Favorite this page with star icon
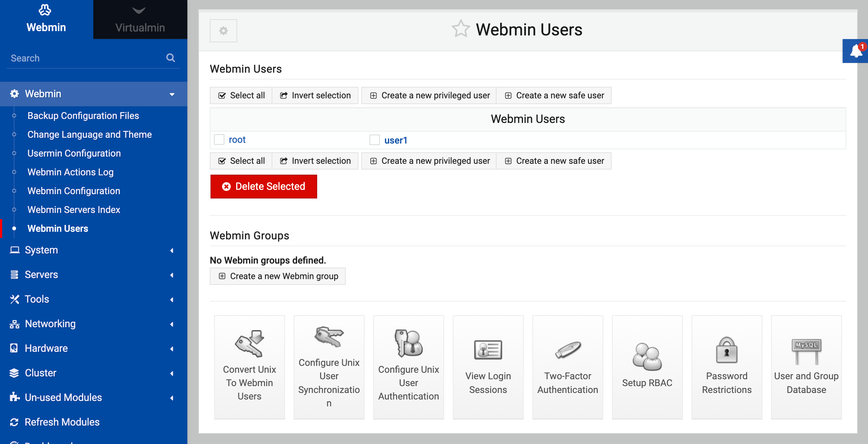Viewport: 868px width, 444px height. (x=461, y=29)
